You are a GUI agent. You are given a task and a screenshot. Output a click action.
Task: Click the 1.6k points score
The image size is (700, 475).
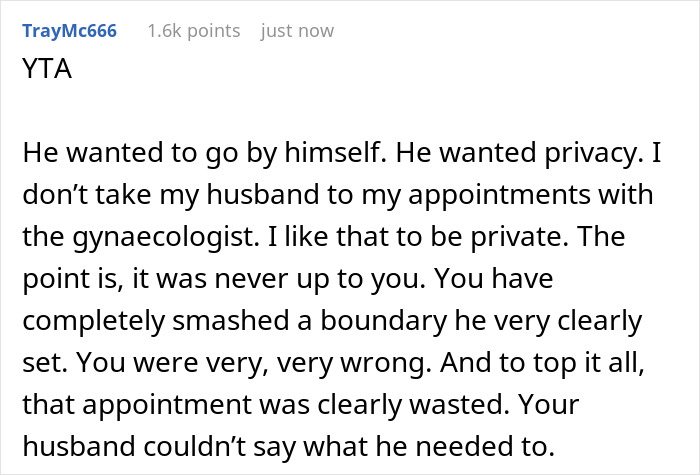click(x=193, y=31)
